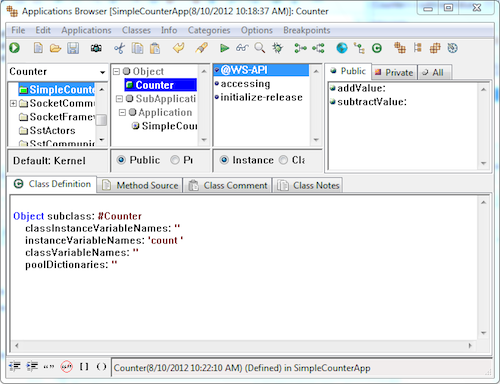Expand the SocketComm folder node
The height and width of the screenshot is (384, 500).
click(x=13, y=103)
